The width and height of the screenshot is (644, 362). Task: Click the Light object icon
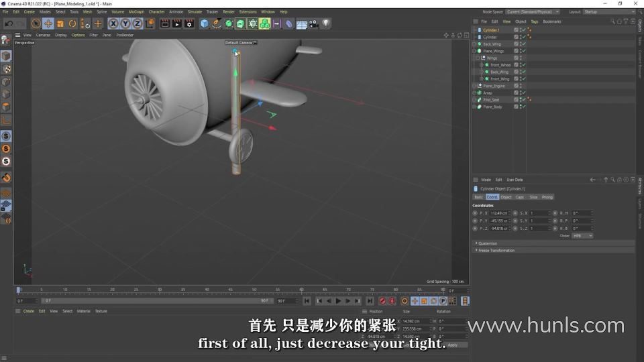(326, 24)
